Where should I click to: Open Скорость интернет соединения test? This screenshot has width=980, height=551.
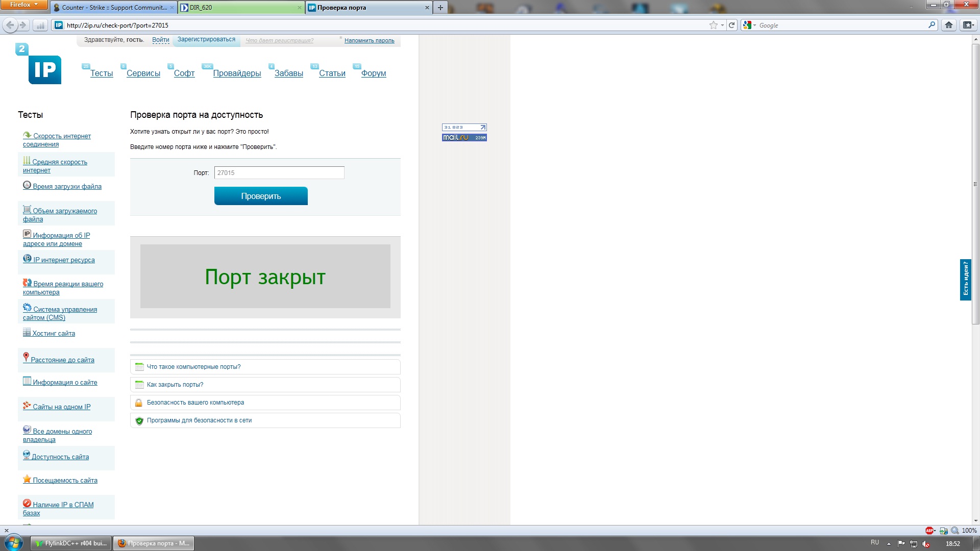[x=57, y=140]
